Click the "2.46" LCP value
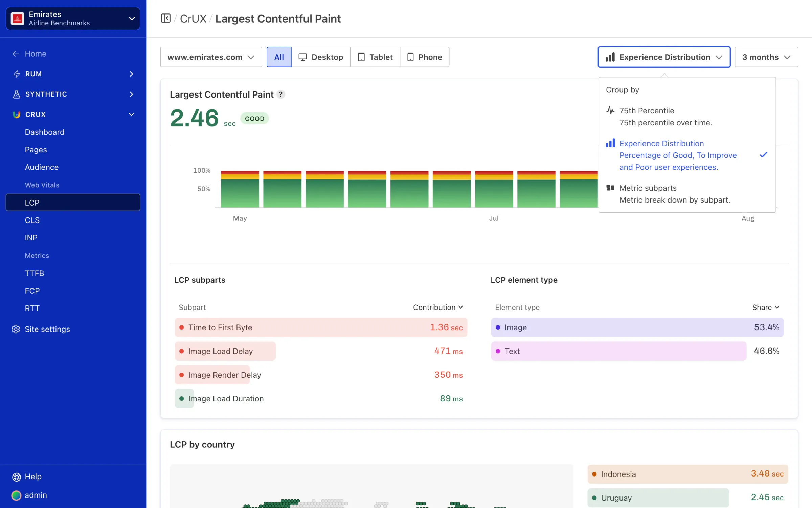Screen dimensions: 812x508 pos(194,118)
